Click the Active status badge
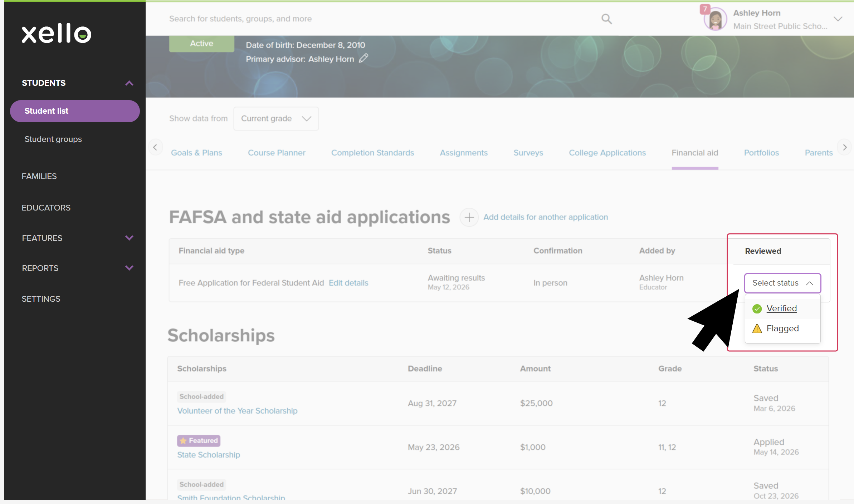854x504 pixels. (201, 44)
